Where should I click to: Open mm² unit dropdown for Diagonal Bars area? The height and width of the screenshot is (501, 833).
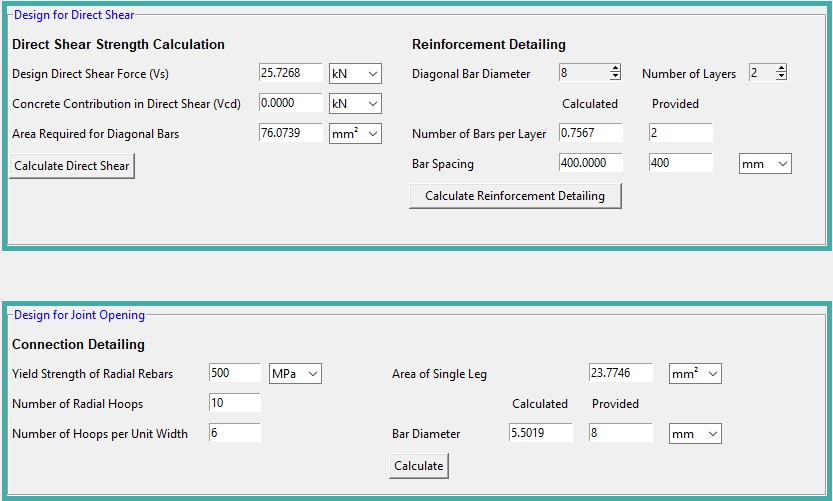[355, 133]
